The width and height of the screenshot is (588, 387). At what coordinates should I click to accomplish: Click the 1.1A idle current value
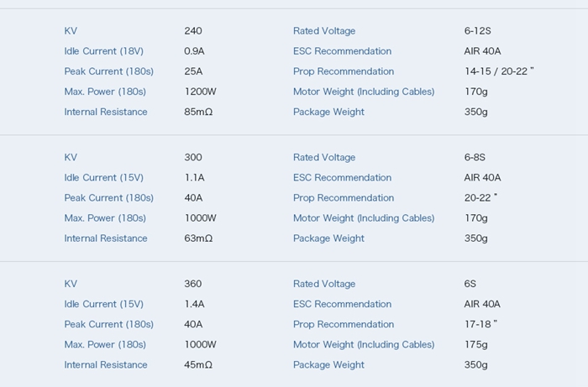[194, 178]
